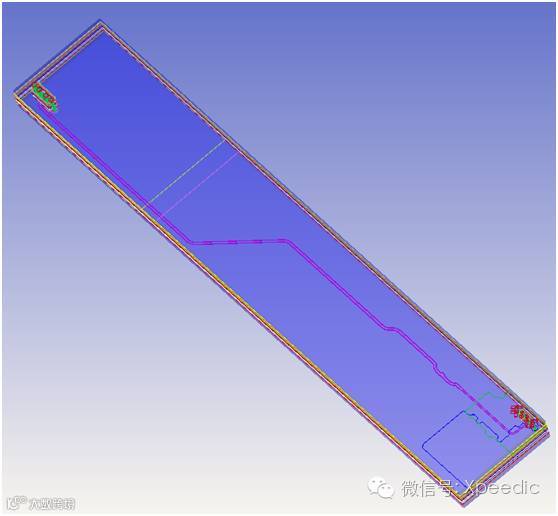Select the red via cluster at bottom-right
The height and width of the screenshot is (516, 558).
click(x=523, y=416)
